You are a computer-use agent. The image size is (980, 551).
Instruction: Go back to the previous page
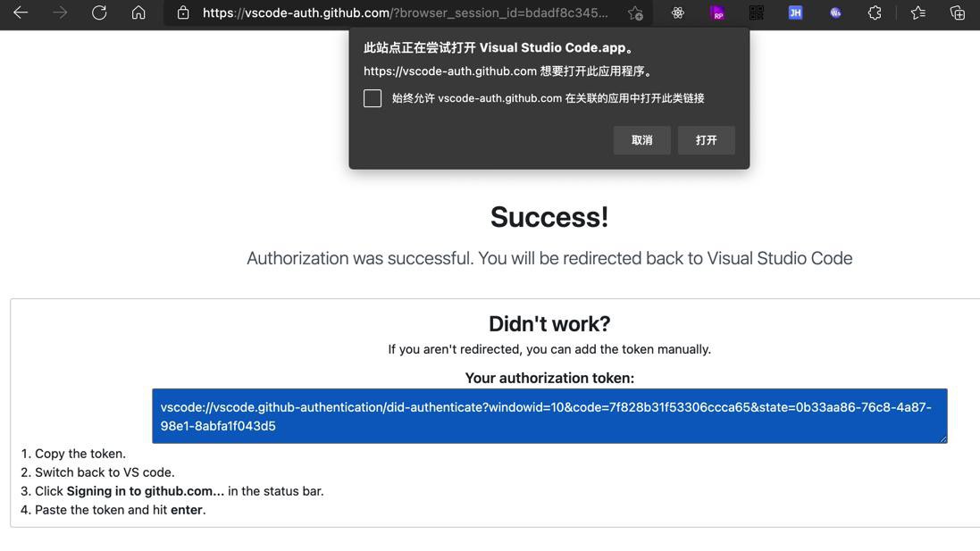21,13
